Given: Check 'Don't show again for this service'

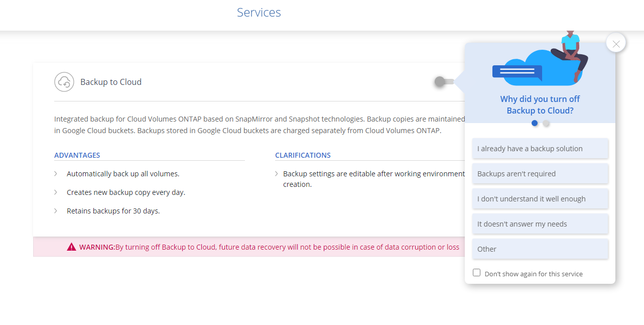Looking at the screenshot, I should 477,273.
